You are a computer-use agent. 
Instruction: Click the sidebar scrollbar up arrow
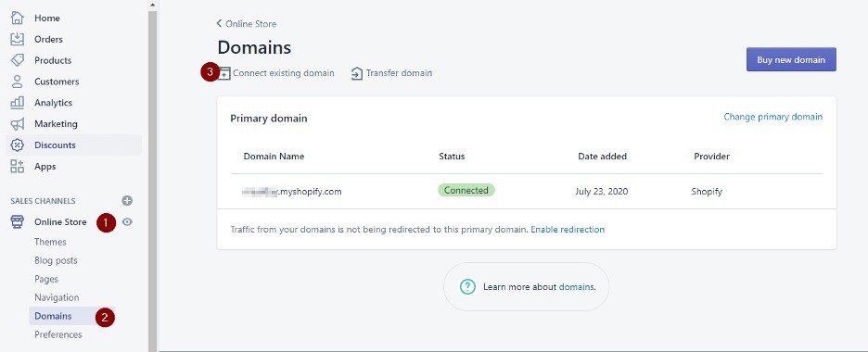tap(153, 5)
